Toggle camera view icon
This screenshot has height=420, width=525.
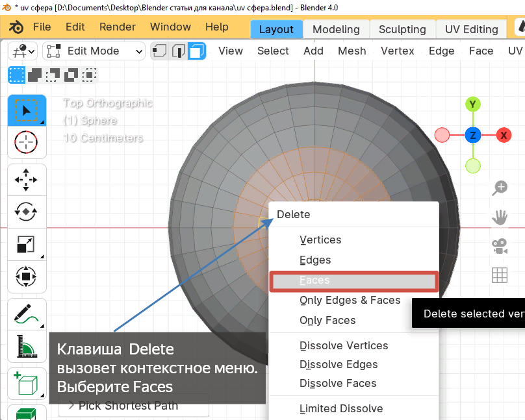point(500,247)
